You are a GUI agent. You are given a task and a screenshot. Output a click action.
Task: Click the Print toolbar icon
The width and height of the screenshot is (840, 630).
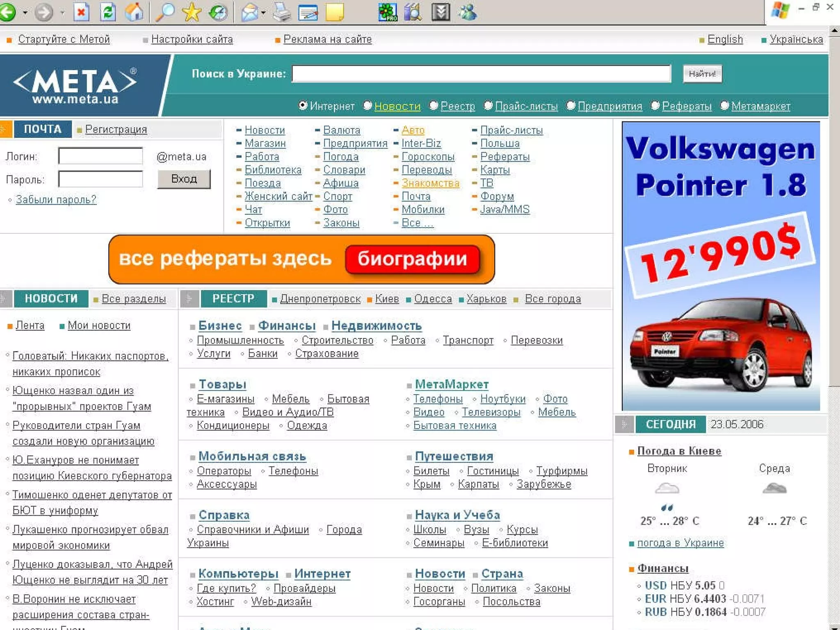pyautogui.click(x=282, y=12)
